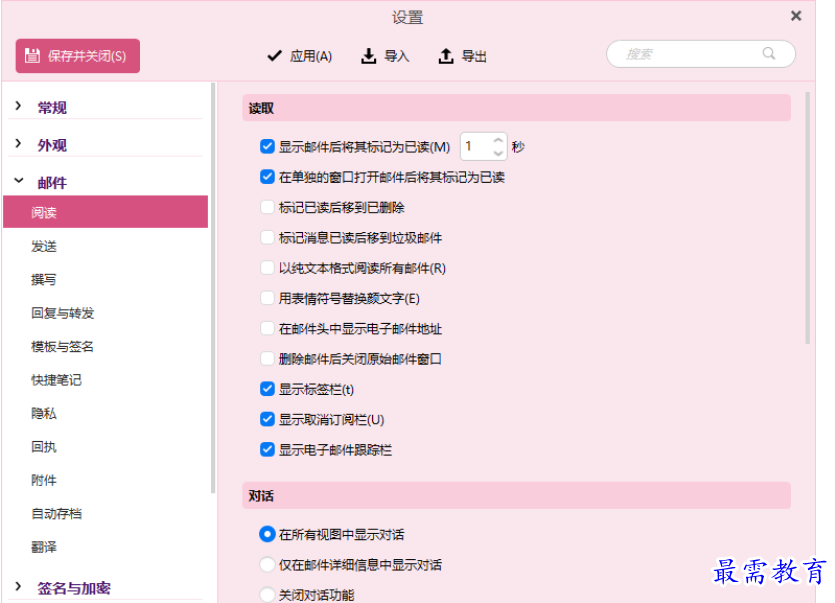This screenshot has height=603, width=835.
Task: Click the 对话 section header
Action: (516, 496)
